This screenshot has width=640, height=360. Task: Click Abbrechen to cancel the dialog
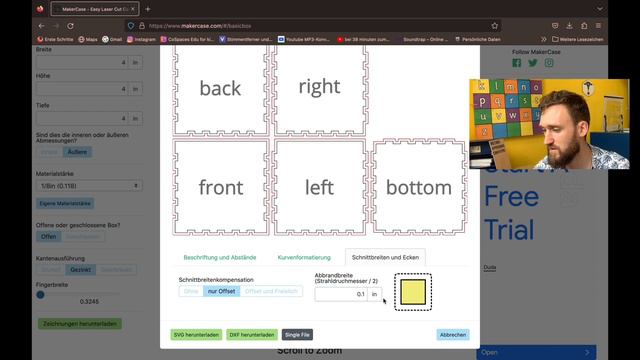tap(453, 335)
